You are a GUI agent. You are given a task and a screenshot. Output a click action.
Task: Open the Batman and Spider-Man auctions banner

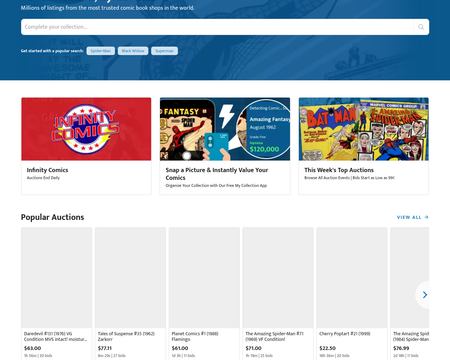(364, 129)
